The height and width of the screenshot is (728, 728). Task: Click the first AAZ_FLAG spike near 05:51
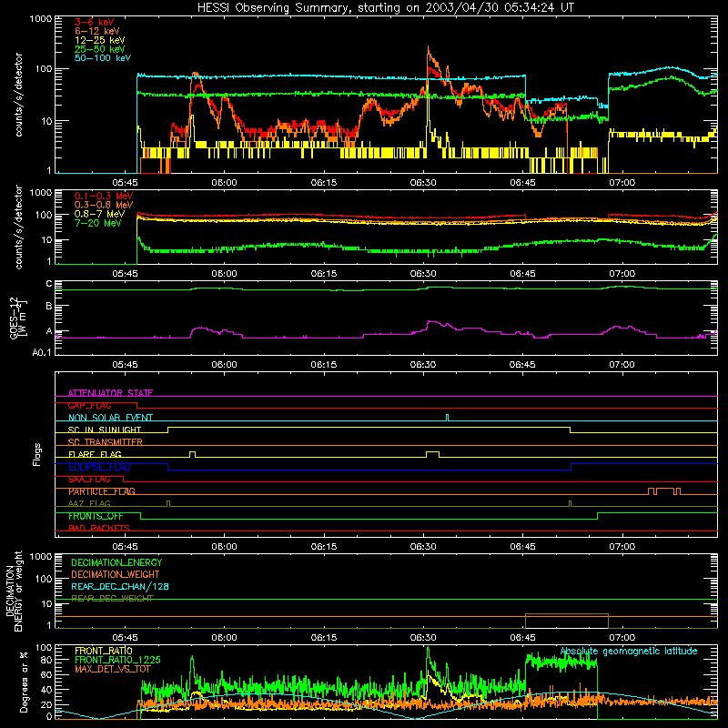pyautogui.click(x=168, y=503)
